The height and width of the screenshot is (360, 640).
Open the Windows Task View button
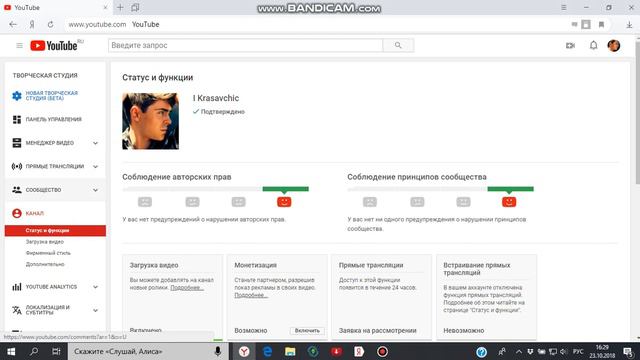pos(56,351)
